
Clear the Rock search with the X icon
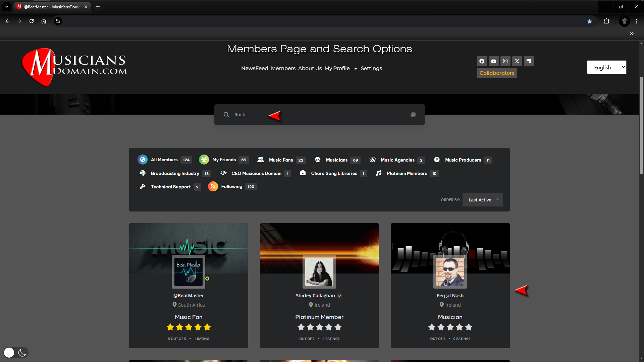[413, 115]
